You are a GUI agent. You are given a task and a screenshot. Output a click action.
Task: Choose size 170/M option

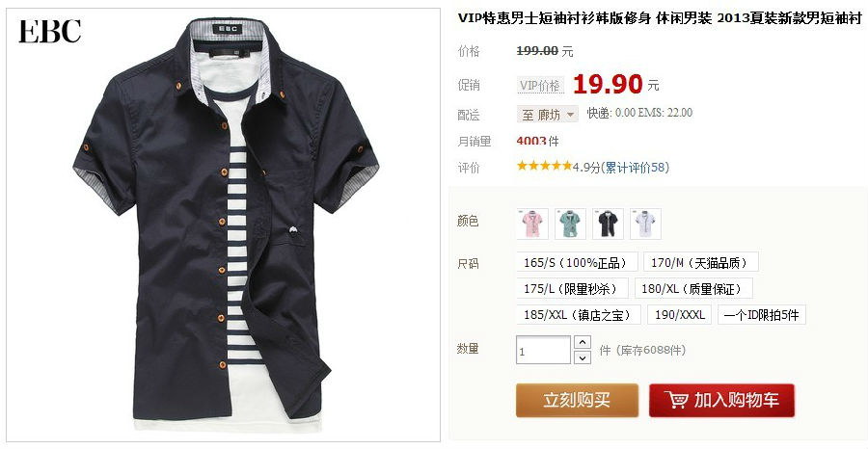click(701, 262)
